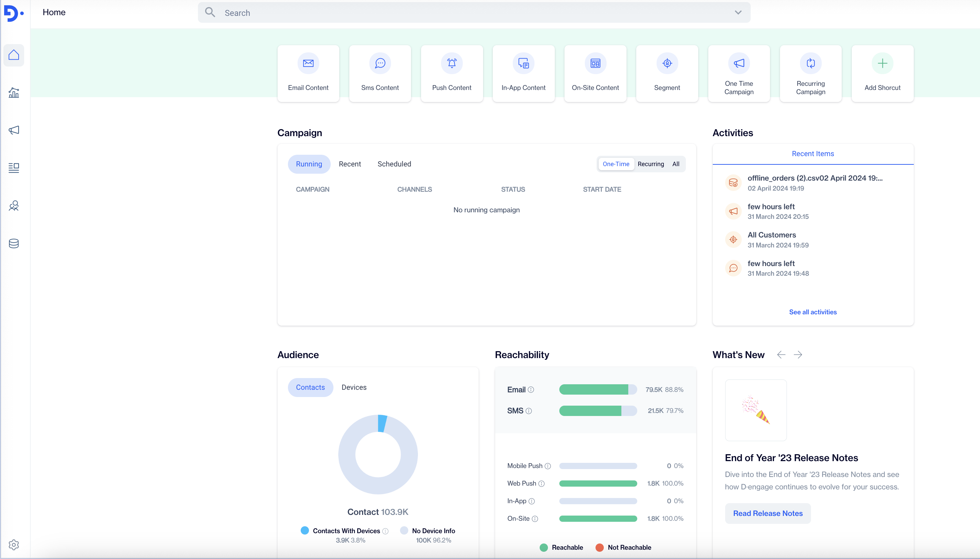
Task: Click Read Release Notes button
Action: click(x=768, y=513)
